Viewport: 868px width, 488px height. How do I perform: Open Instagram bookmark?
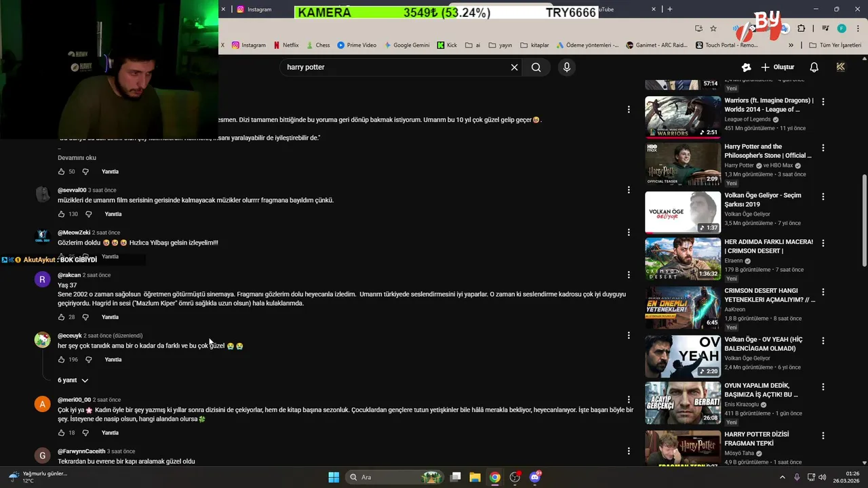(x=249, y=45)
